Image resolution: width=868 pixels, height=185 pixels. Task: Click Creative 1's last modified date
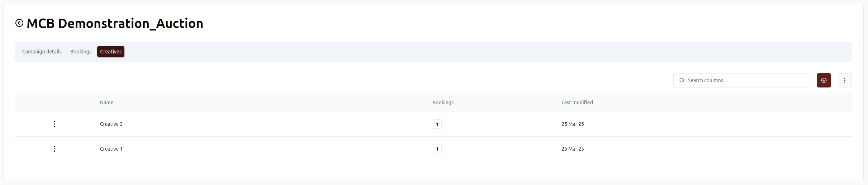point(573,149)
